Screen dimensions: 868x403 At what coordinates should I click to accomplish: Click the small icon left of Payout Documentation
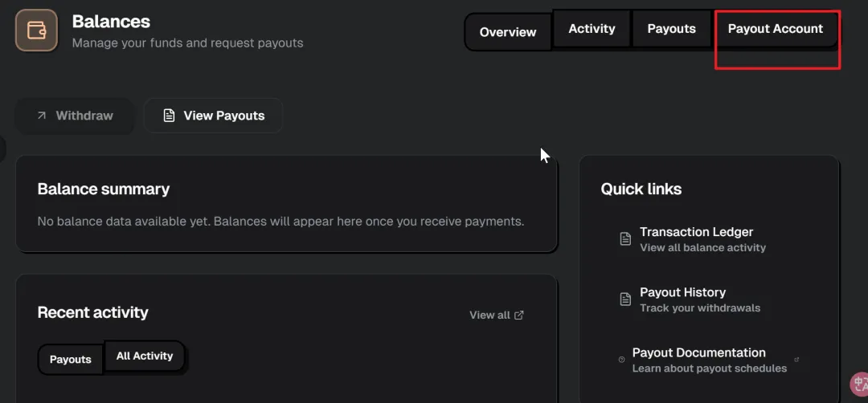click(x=621, y=360)
